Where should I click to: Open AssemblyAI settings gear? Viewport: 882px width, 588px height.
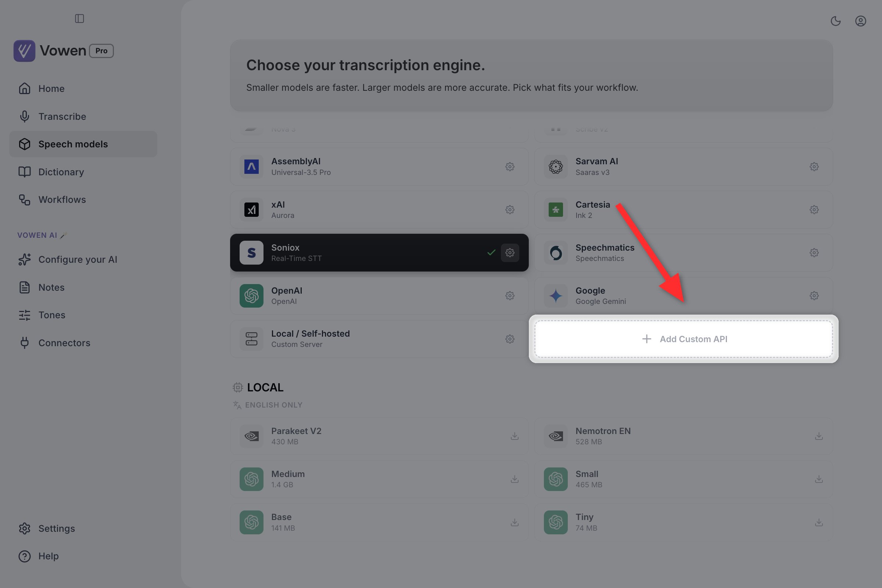pyautogui.click(x=510, y=166)
